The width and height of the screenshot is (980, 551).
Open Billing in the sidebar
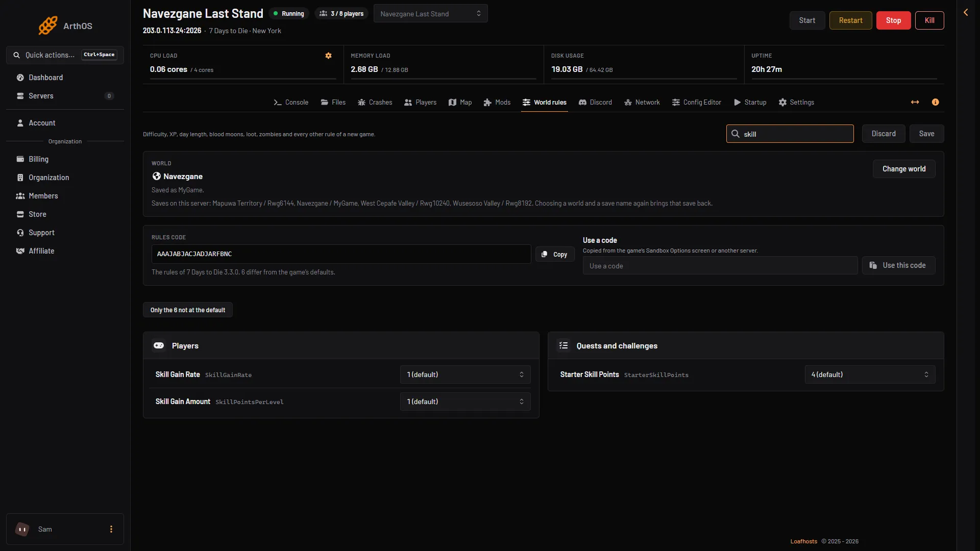click(x=65, y=159)
